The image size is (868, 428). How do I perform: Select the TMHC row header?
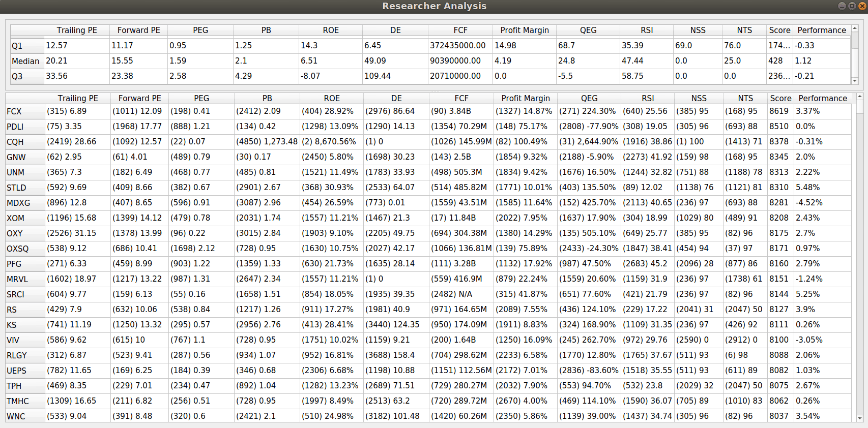coord(25,401)
